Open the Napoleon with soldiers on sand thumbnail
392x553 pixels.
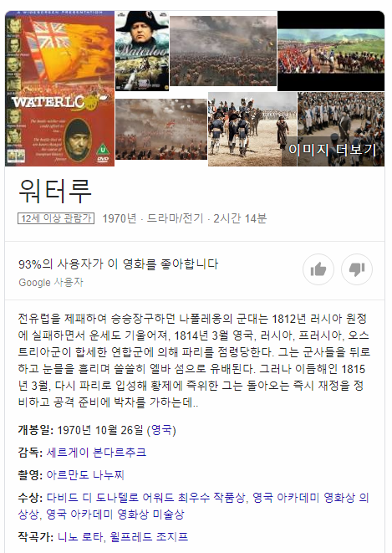(252, 129)
